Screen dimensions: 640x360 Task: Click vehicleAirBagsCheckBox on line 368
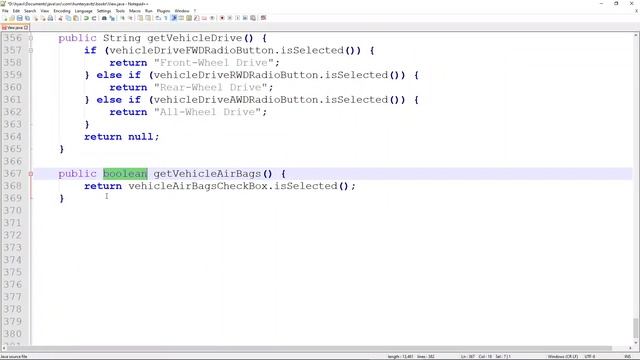[198, 186]
